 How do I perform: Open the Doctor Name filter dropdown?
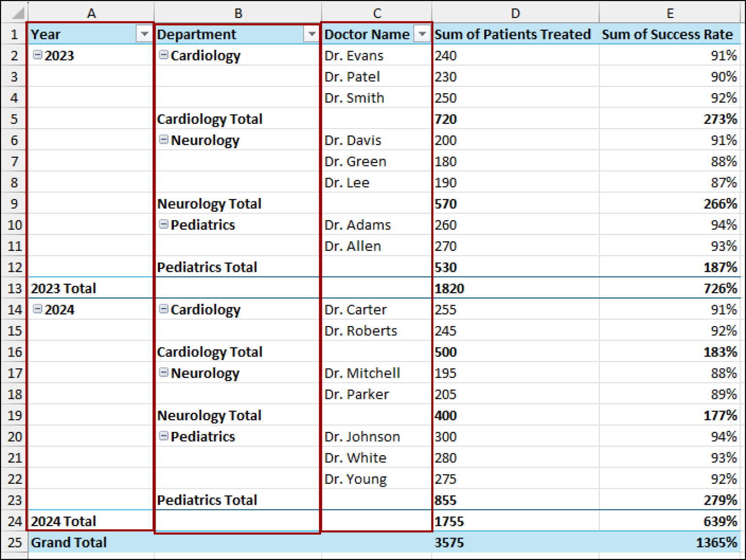tap(422, 34)
